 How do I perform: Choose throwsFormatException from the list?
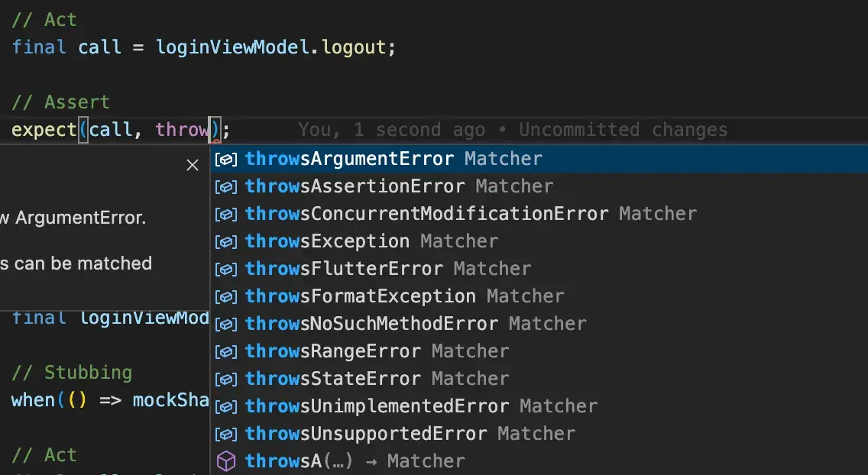click(x=539, y=296)
